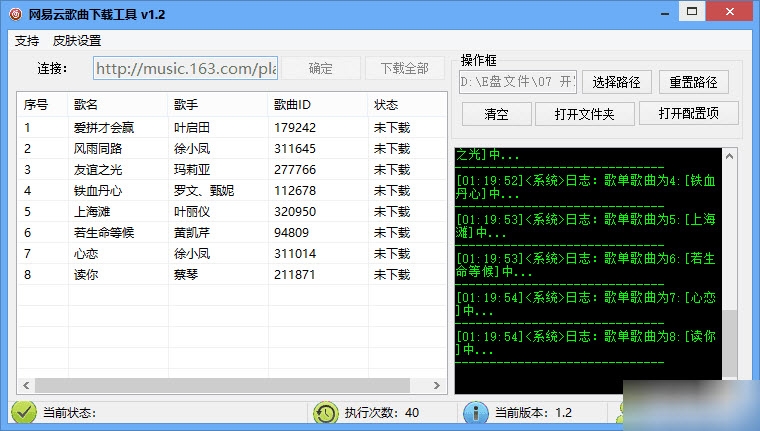Screen dimensions: 760x431
Task: Click the 未下载 status of row 1
Action: [392, 128]
